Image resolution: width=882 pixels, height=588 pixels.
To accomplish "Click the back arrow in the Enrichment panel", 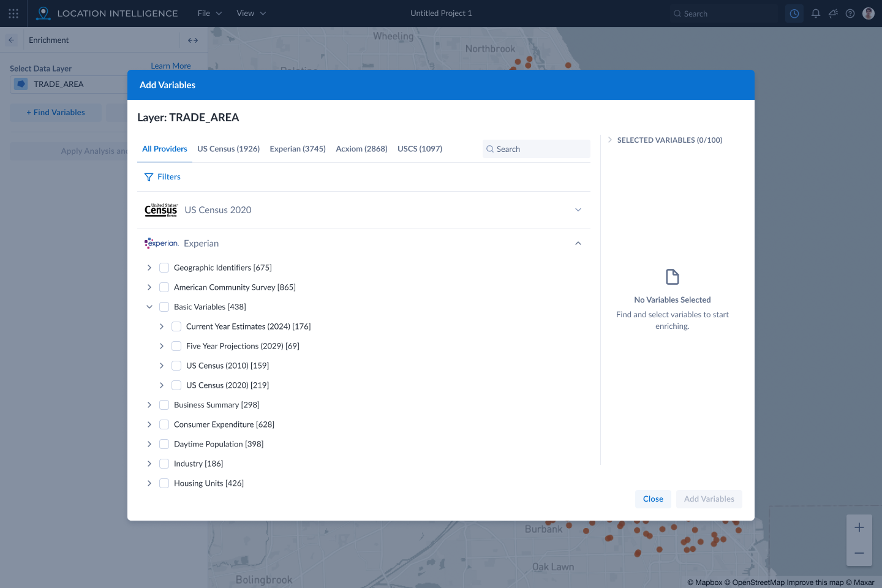I will pyautogui.click(x=11, y=39).
